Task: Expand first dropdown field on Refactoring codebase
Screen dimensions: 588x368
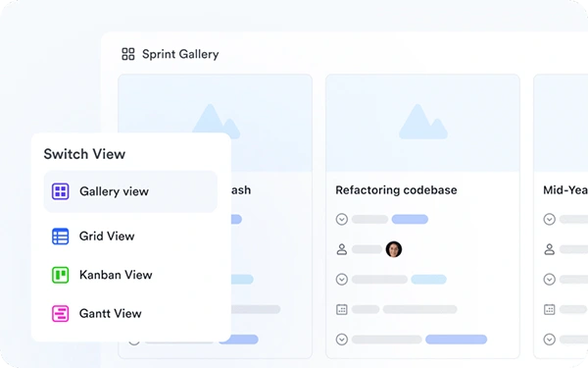Action: (342, 219)
